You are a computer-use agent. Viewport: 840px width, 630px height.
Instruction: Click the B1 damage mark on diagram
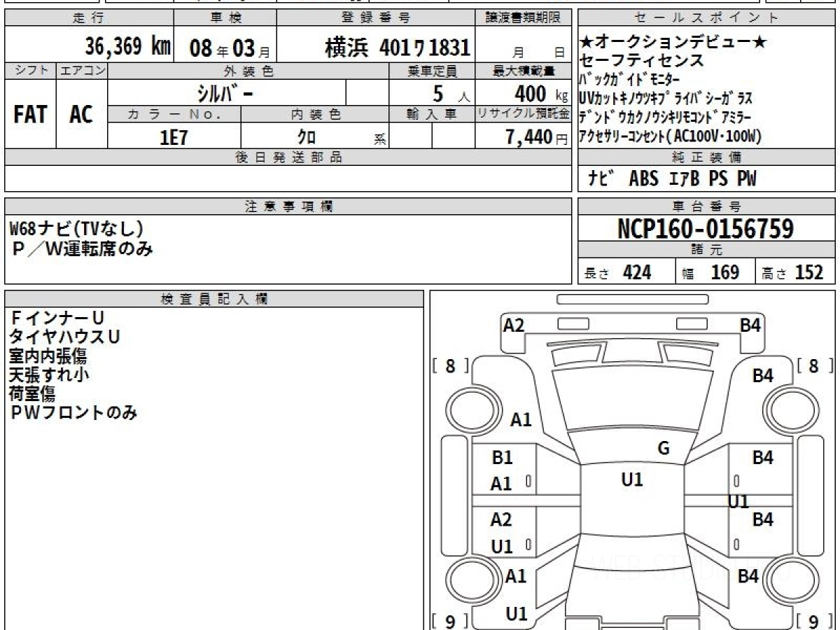tap(502, 458)
